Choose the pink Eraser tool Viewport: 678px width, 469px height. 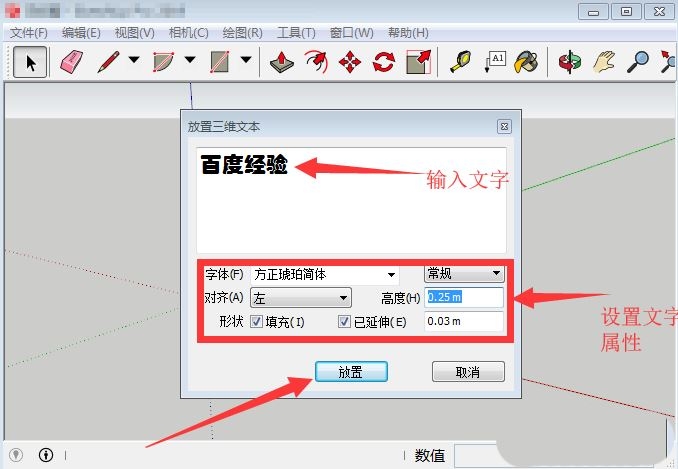(72, 62)
